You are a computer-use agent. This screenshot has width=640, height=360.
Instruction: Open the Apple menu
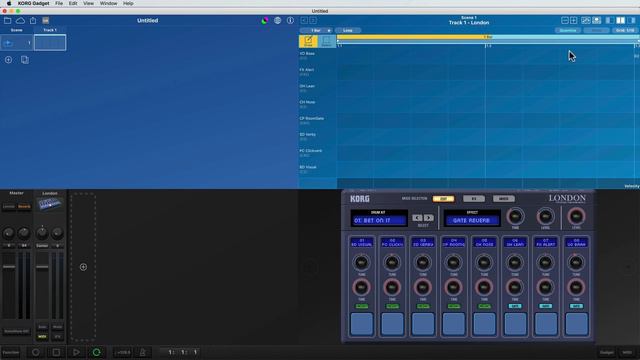coord(9,3)
